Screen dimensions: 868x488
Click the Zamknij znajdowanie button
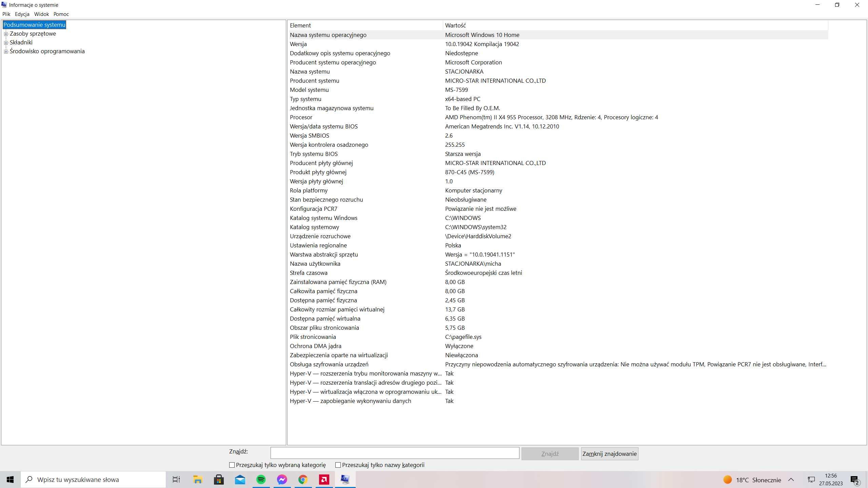coord(610,454)
